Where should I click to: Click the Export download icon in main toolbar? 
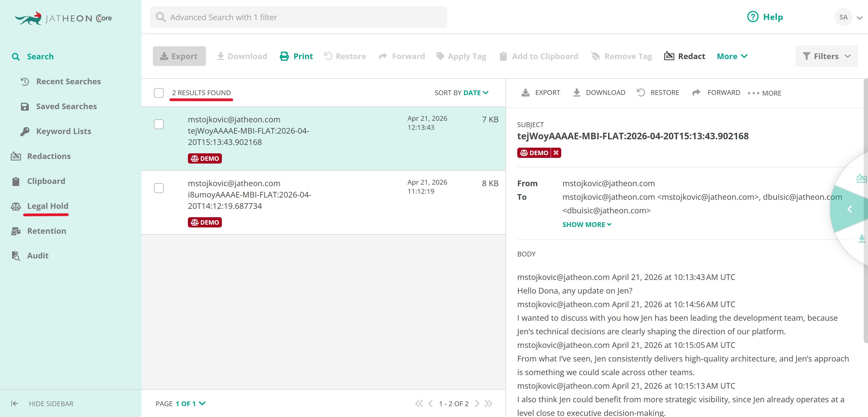point(164,56)
